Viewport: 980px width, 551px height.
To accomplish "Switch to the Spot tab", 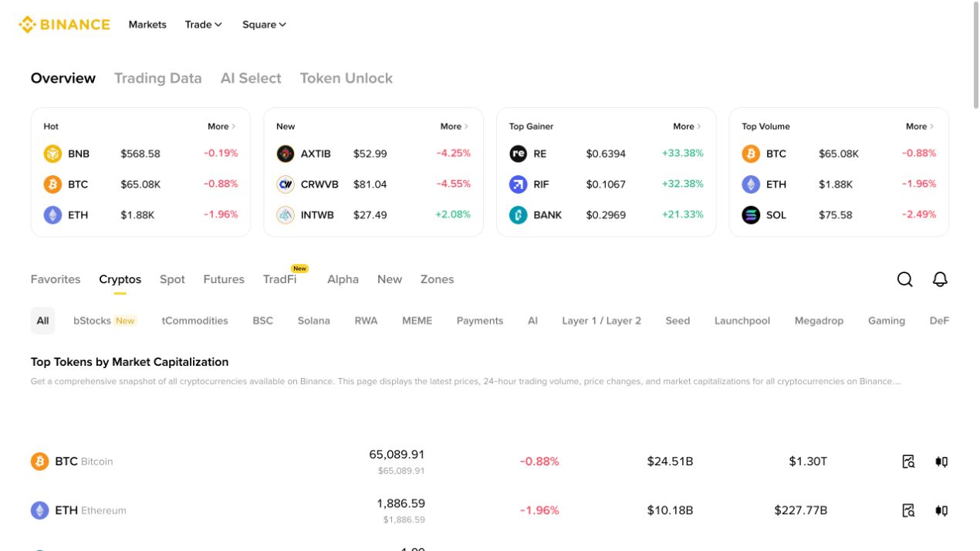I will [172, 279].
